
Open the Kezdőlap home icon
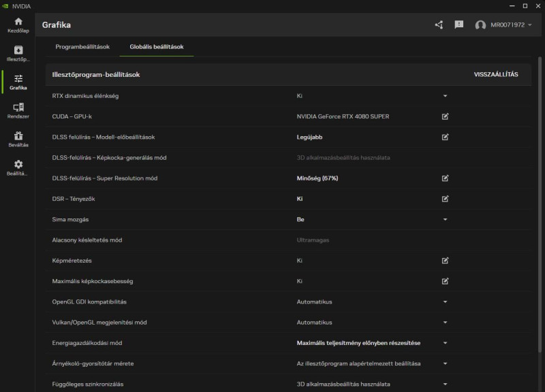tap(18, 24)
